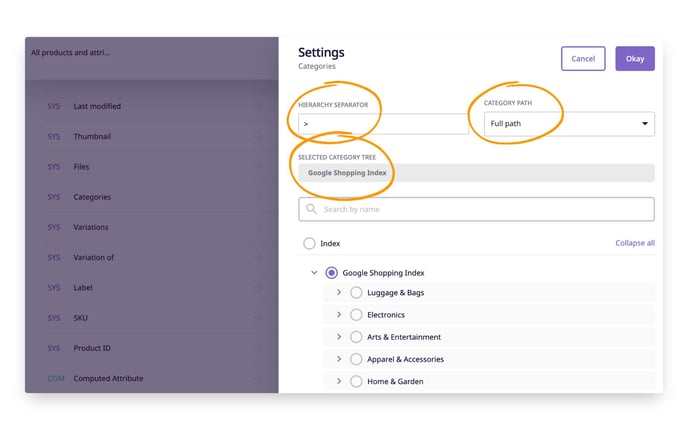Viewport: 688px width, 430px height.
Task: Select the Electronics radio button
Action: [356, 315]
